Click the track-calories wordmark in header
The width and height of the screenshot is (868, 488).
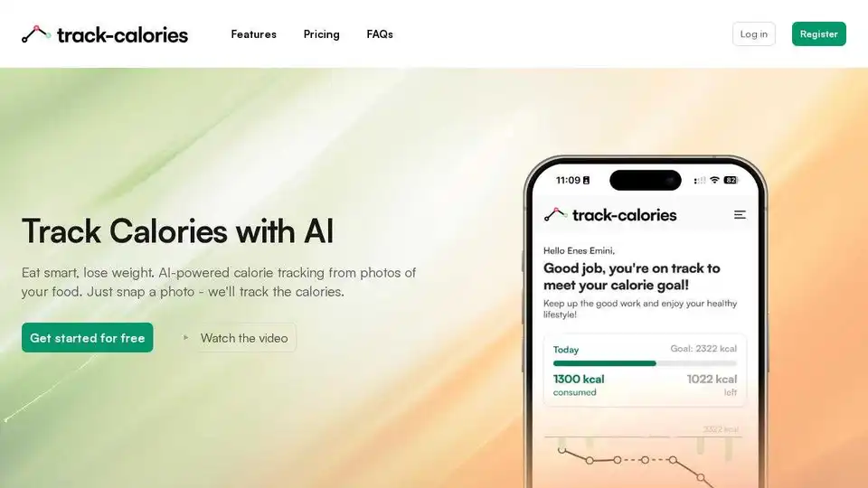point(122,35)
